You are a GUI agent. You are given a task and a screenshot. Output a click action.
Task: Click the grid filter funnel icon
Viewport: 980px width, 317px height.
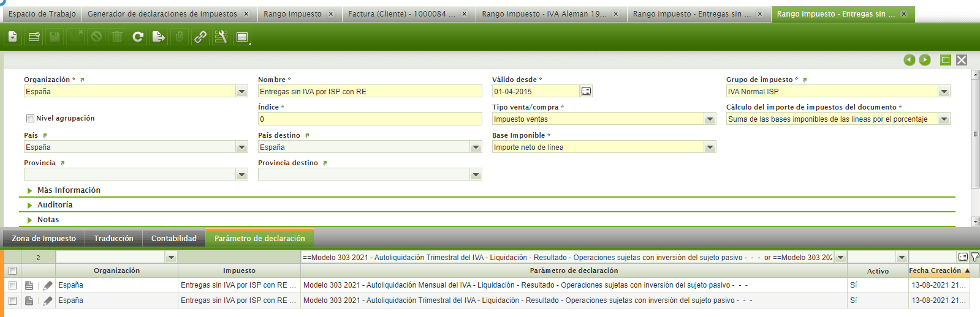(974, 257)
